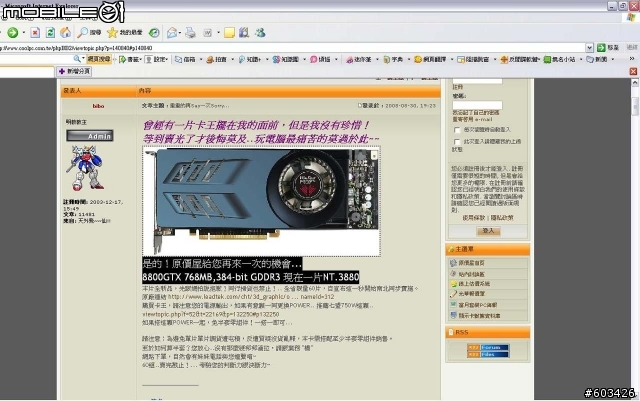Expand the 信箱 dropdown arrow
The image size is (640, 401).
pyautogui.click(x=201, y=60)
